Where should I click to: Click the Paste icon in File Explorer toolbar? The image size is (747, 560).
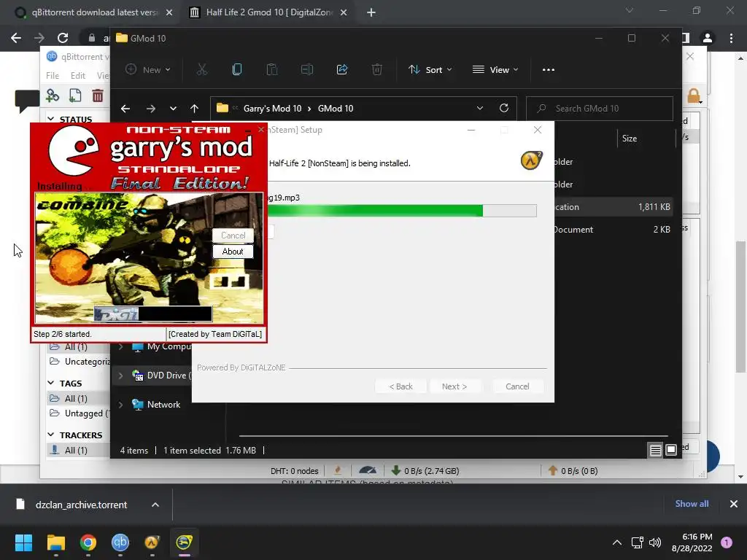click(x=272, y=69)
